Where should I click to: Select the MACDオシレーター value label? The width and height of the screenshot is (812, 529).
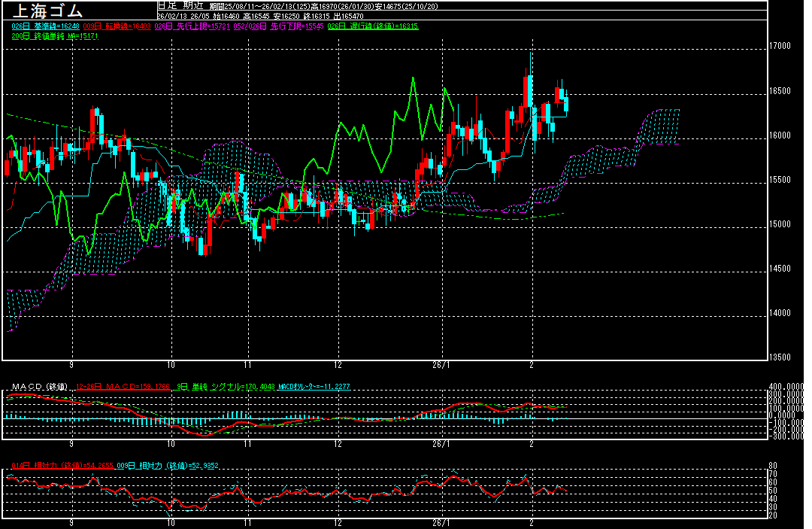pos(314,387)
